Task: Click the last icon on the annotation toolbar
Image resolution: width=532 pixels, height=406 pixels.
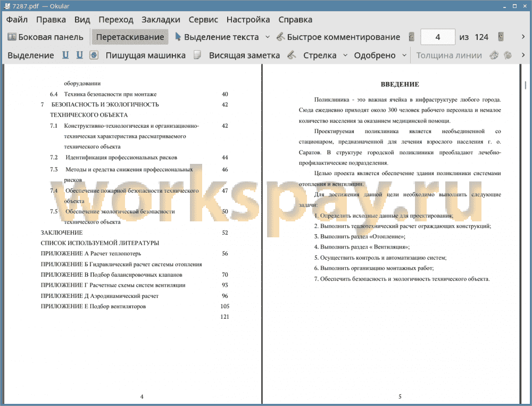Action: click(508, 55)
